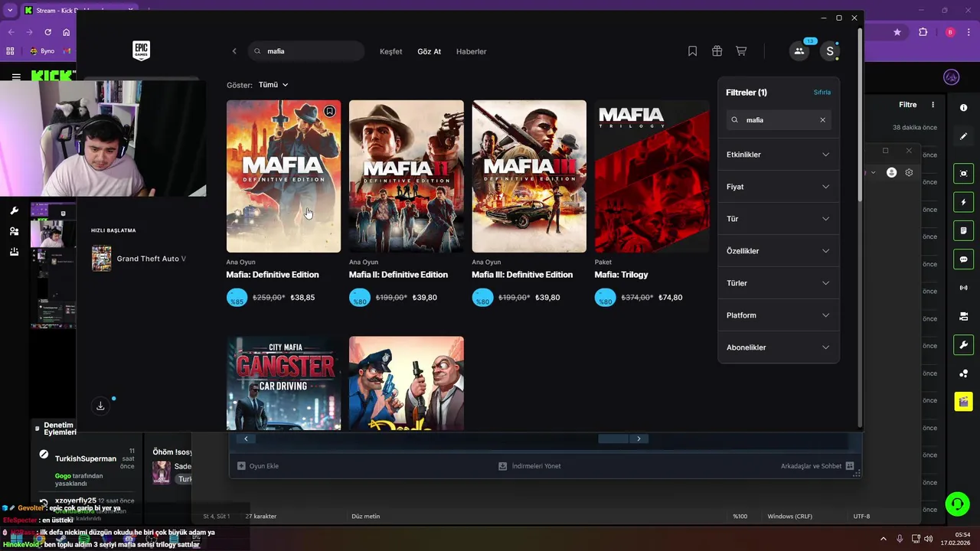This screenshot has height=551, width=980.
Task: Expand the Özellikler filter
Action: coord(779,251)
